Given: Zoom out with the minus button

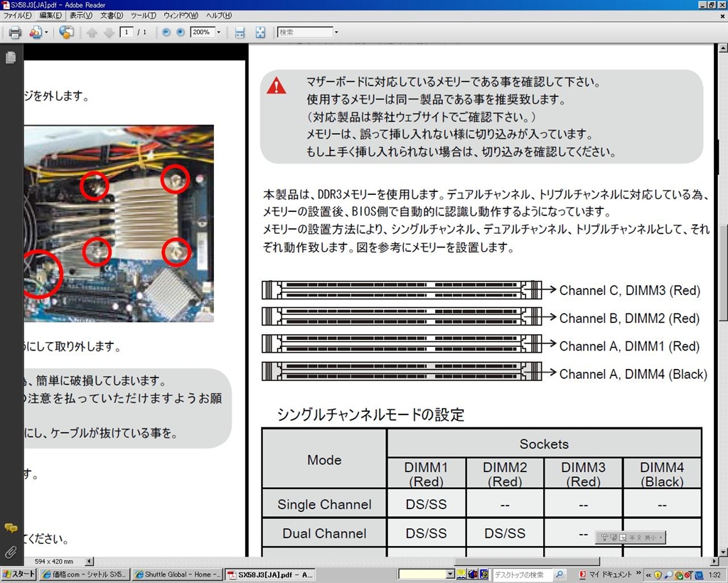Looking at the screenshot, I should [166, 32].
